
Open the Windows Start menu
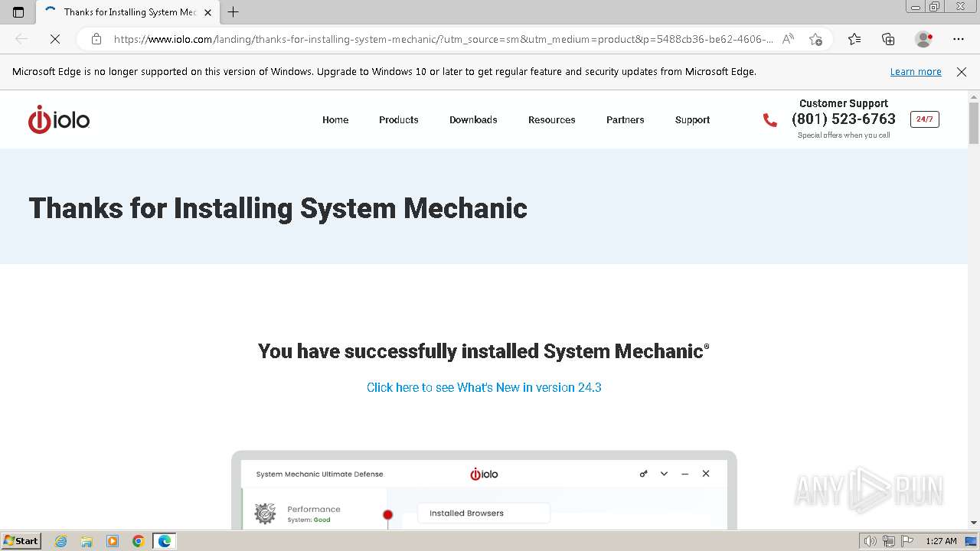[x=21, y=541]
